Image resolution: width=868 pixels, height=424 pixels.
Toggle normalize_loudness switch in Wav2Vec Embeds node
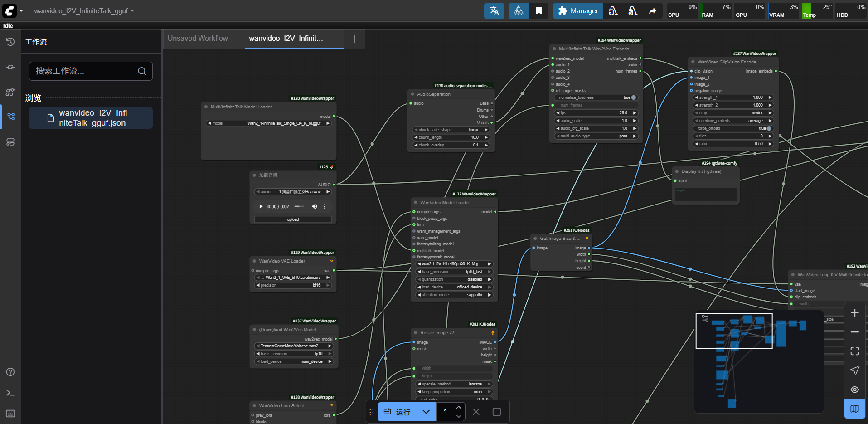633,97
